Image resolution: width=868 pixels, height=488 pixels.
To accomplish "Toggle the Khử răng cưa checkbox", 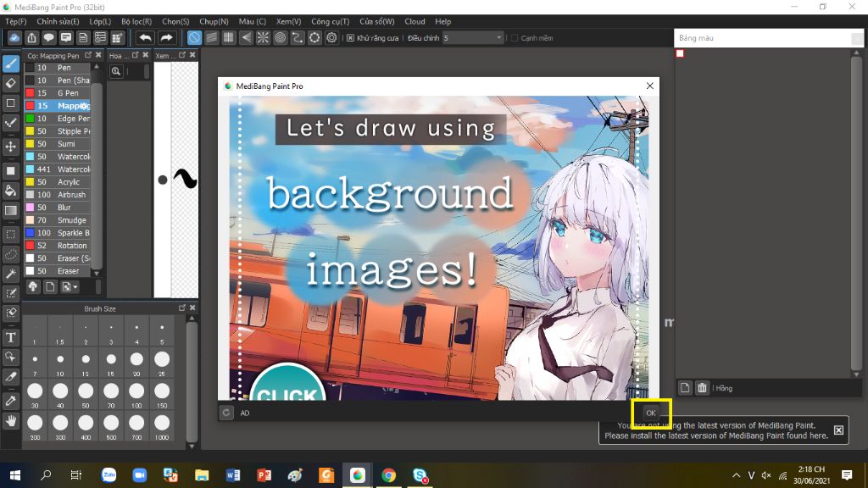I will pos(350,38).
